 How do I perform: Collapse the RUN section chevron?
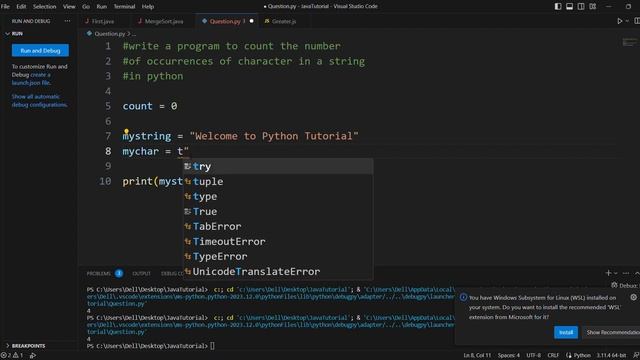tap(7, 33)
